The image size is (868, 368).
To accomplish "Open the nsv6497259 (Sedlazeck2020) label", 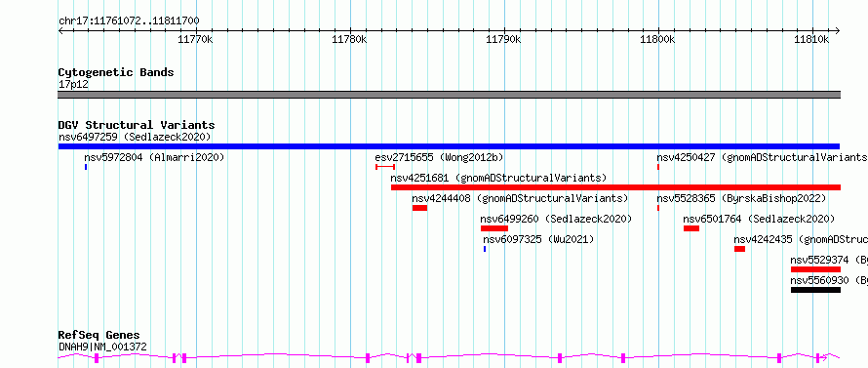I will click(x=135, y=137).
